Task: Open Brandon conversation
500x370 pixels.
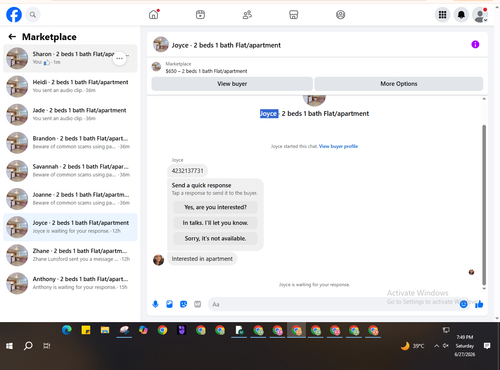Action: pos(70,142)
